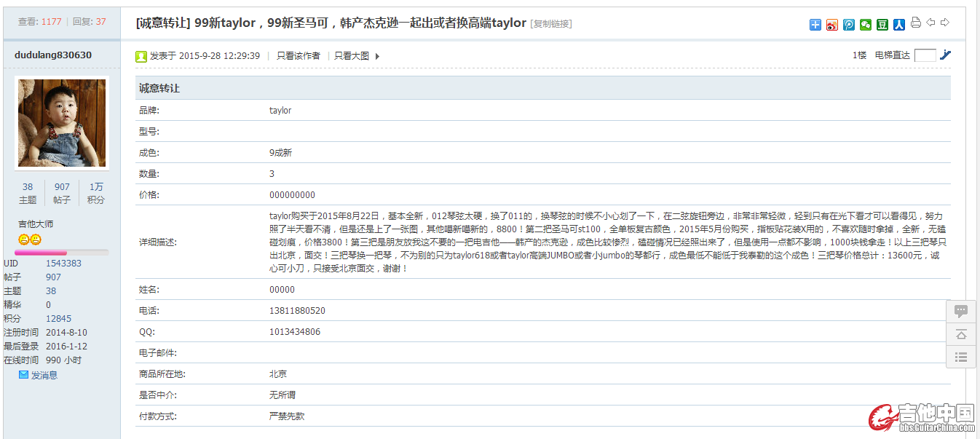Share post to WeChat
Viewport: 980px width, 439px height.
click(866, 25)
